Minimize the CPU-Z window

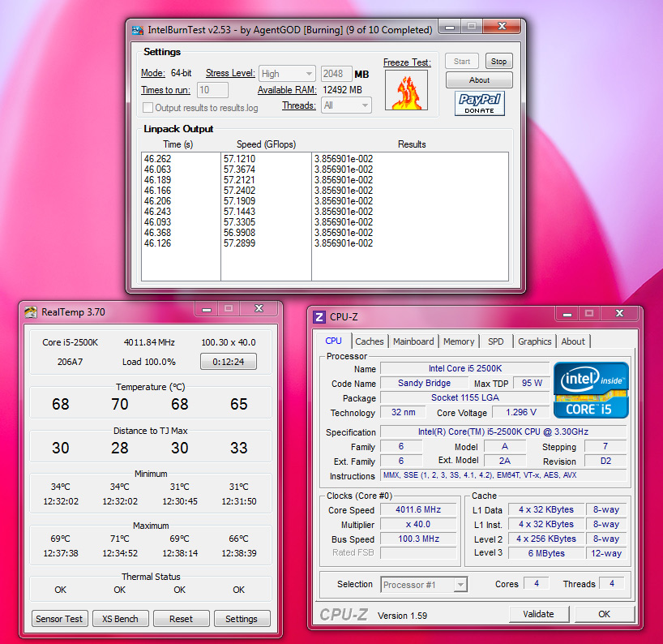(567, 314)
